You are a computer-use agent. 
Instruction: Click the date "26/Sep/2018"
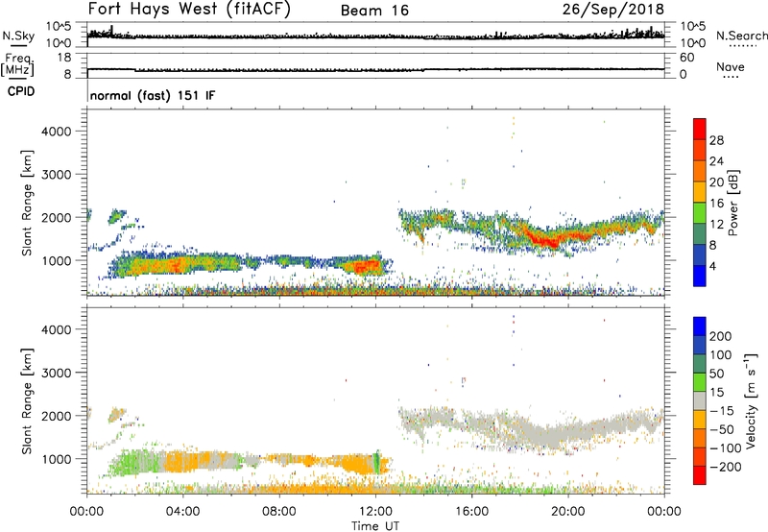pos(613,10)
